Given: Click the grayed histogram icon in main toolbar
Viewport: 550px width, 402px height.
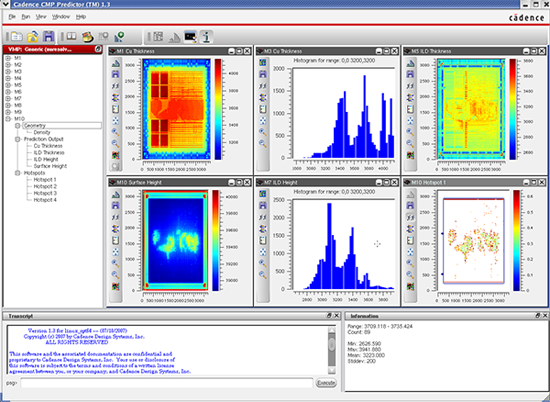Looking at the screenshot, I should point(174,36).
